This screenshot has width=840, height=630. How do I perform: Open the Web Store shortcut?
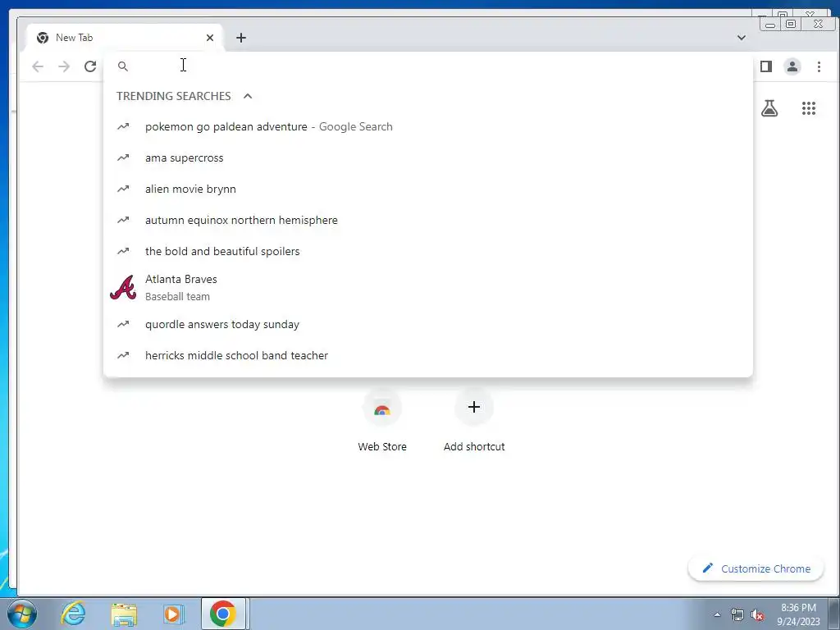tap(382, 421)
